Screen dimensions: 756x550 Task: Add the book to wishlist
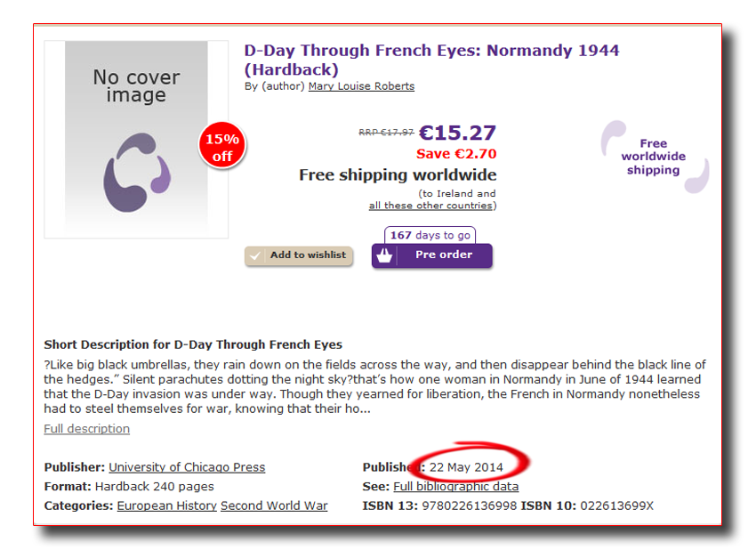(299, 255)
